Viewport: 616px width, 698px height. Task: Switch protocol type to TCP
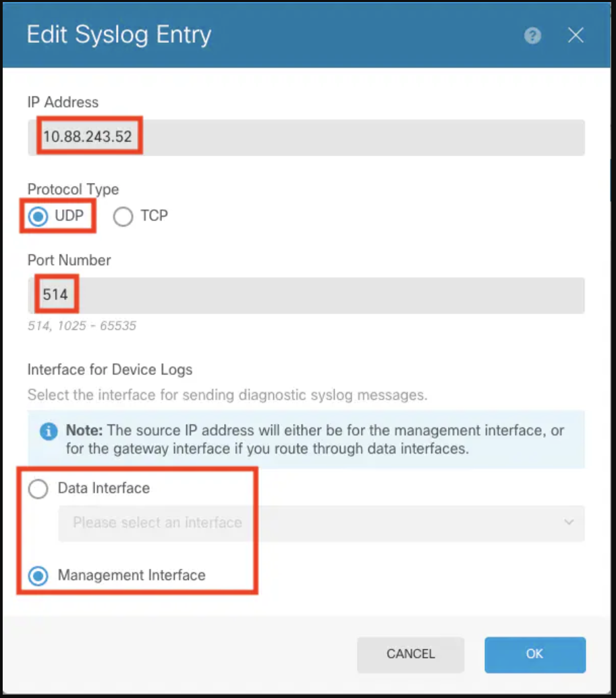coord(123,217)
